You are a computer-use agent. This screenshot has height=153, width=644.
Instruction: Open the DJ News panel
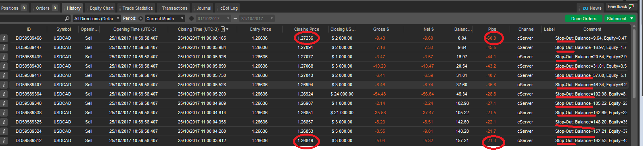[x=592, y=8]
